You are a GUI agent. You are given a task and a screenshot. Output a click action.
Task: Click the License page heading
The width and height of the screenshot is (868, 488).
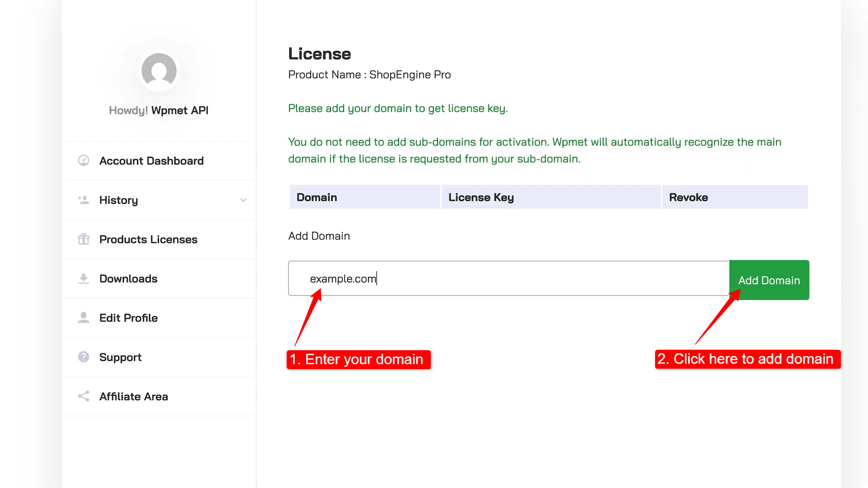point(320,54)
